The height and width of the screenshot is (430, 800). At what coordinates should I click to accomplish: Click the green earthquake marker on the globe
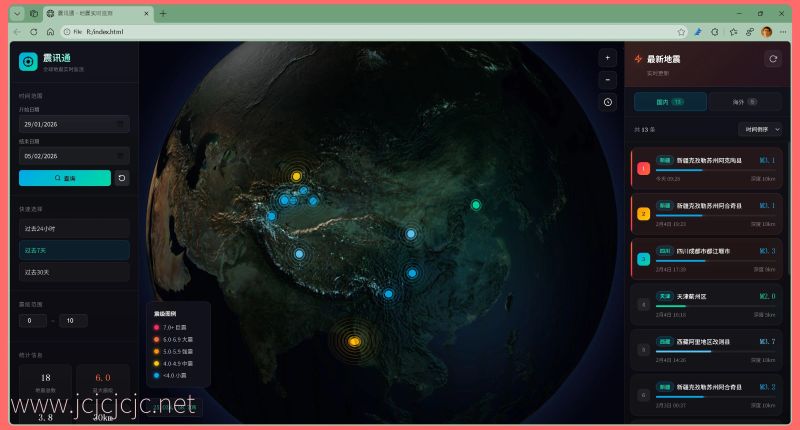(x=476, y=205)
